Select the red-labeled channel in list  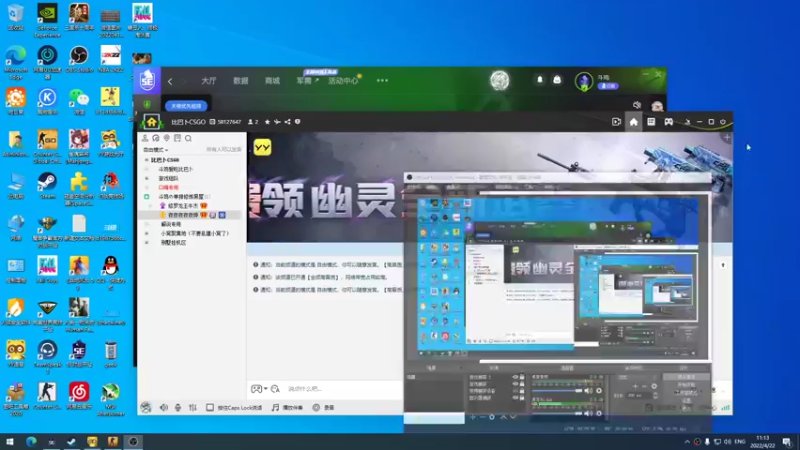(168, 187)
